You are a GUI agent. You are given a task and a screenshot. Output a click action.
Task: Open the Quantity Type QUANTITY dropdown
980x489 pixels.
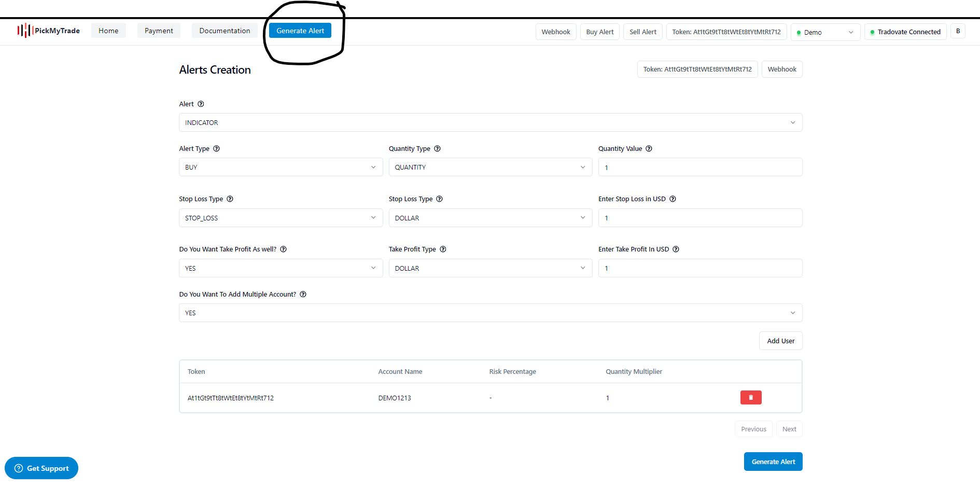491,167
